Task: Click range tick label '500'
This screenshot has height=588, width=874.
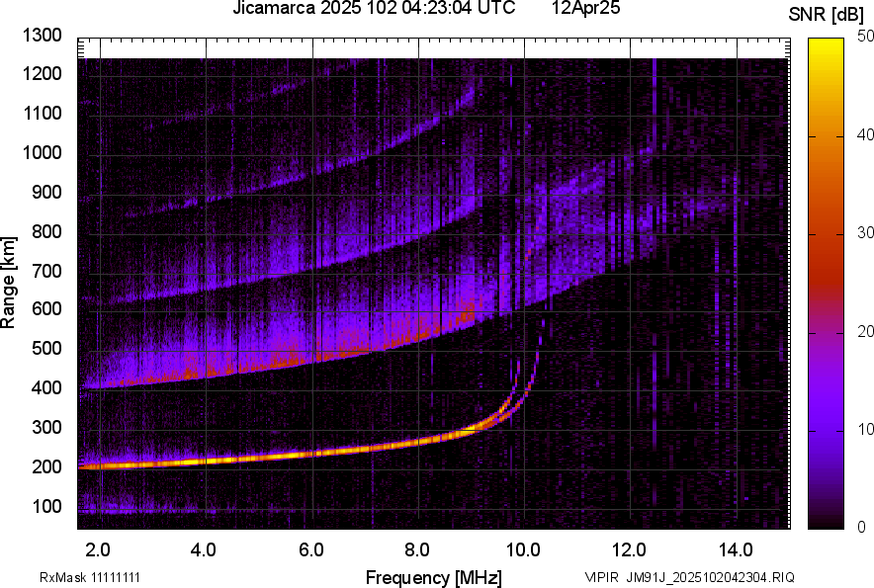Action: point(46,348)
